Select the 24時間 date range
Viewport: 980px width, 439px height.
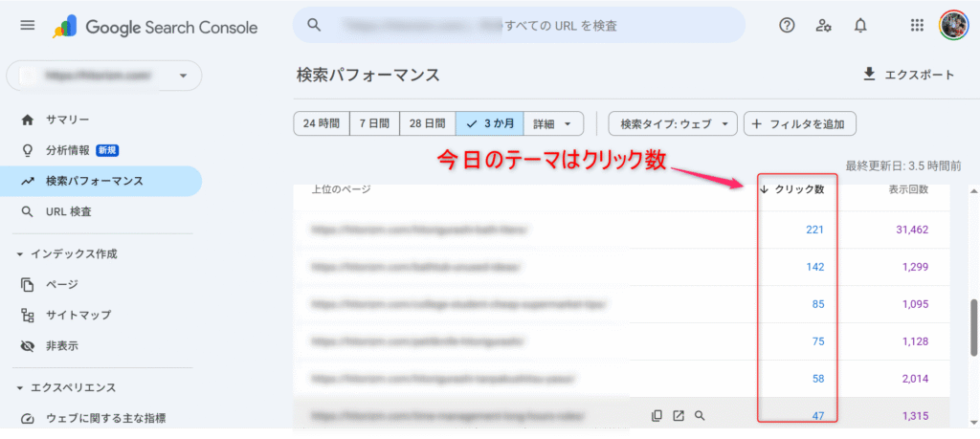(x=321, y=123)
